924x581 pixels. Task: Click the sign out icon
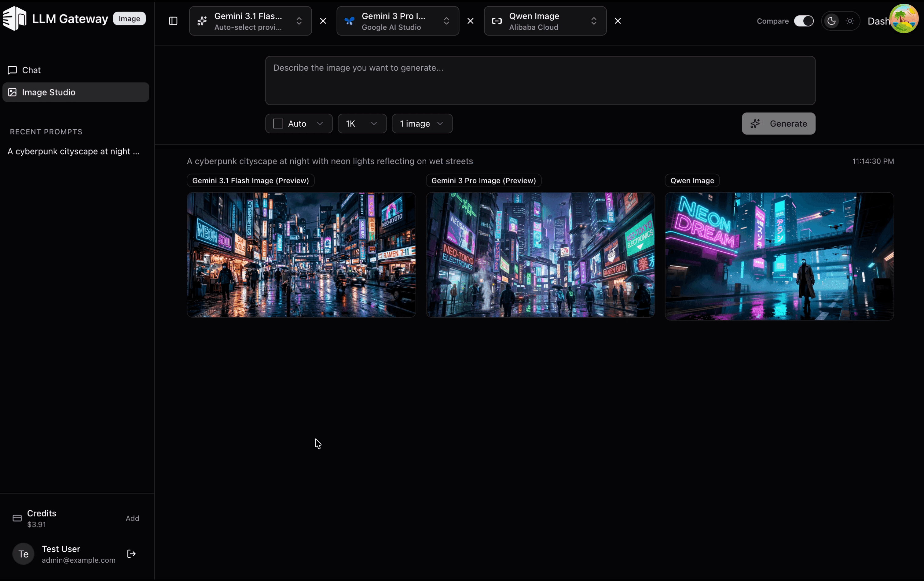pos(131,554)
